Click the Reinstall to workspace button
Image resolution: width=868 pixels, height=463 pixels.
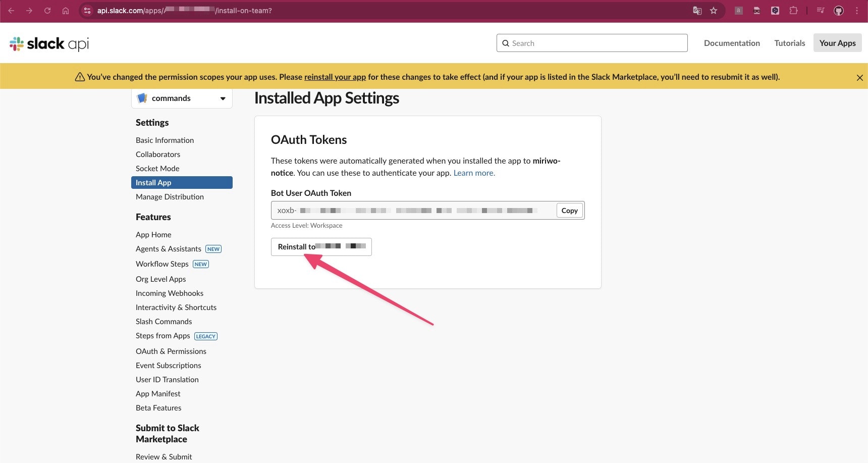(321, 247)
